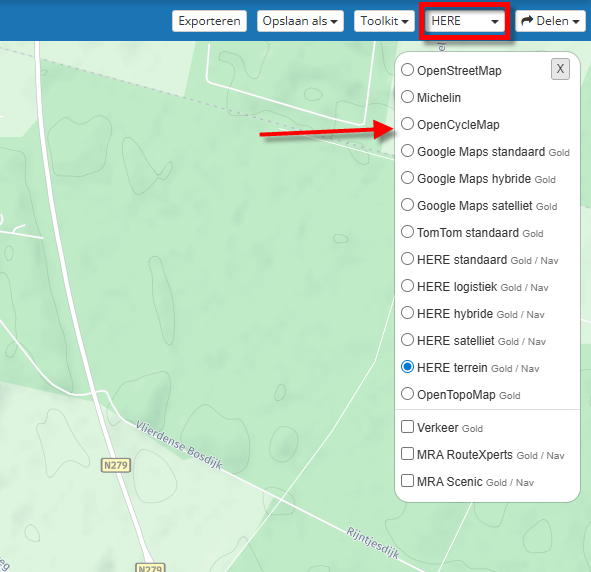Screen dimensions: 591x572
Task: Close the map layer panel with X
Action: pyautogui.click(x=560, y=69)
